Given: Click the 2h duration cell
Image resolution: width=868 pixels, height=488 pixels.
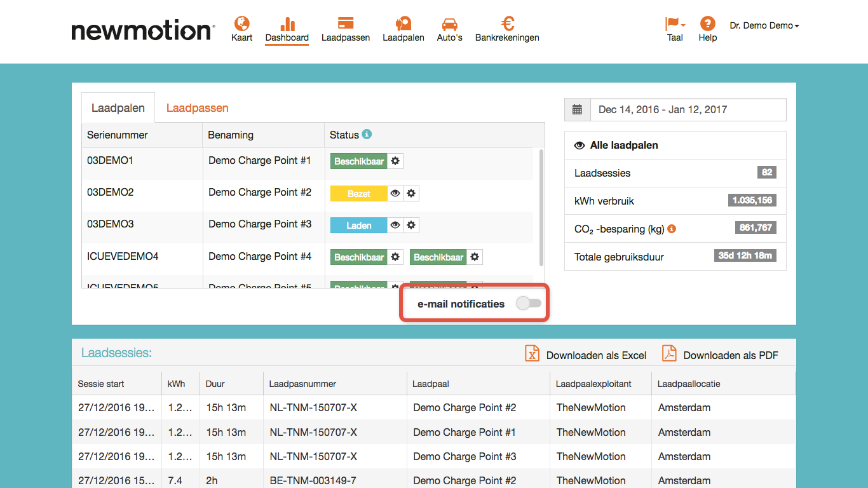Looking at the screenshot, I should [212, 481].
